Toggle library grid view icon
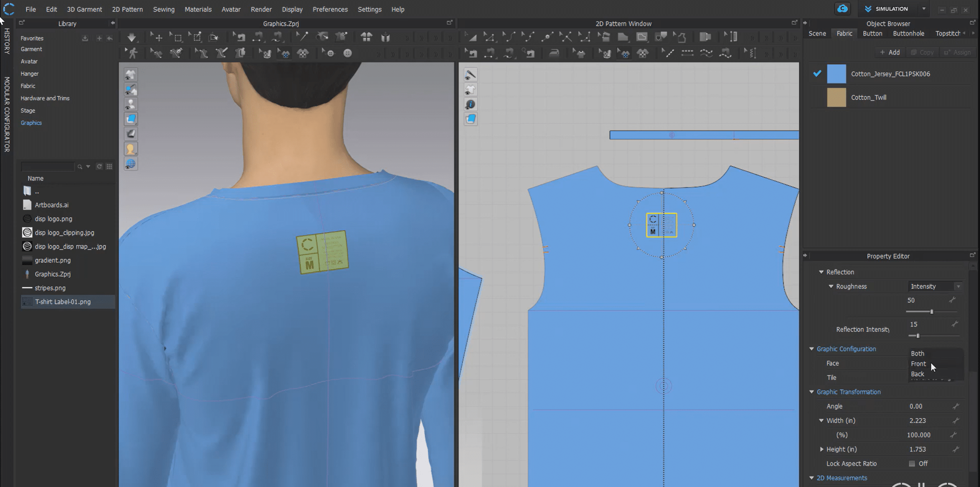980x487 pixels. 109,166
